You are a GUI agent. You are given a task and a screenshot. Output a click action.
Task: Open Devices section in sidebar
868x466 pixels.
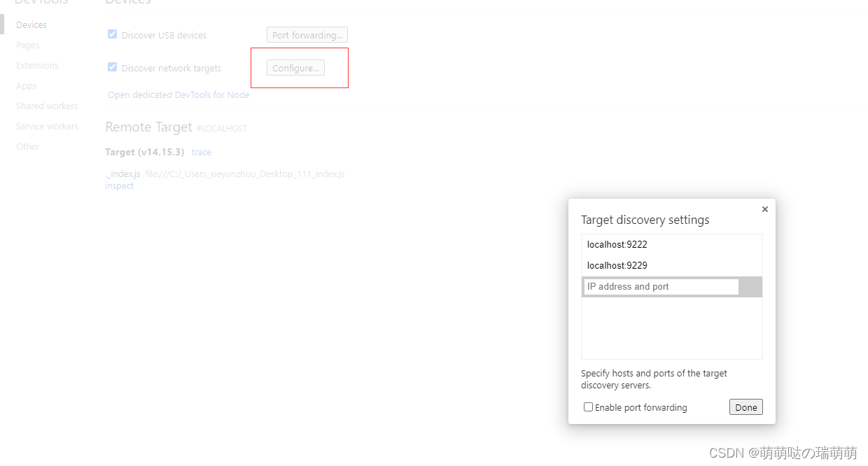click(x=31, y=24)
